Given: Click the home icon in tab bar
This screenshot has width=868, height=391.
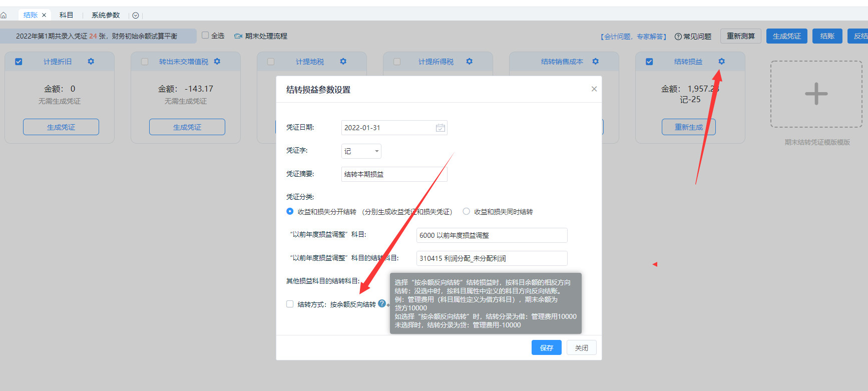Looking at the screenshot, I should pos(4,16).
